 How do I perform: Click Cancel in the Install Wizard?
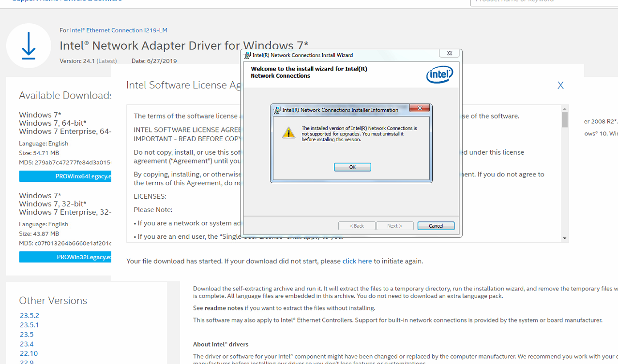(x=436, y=226)
